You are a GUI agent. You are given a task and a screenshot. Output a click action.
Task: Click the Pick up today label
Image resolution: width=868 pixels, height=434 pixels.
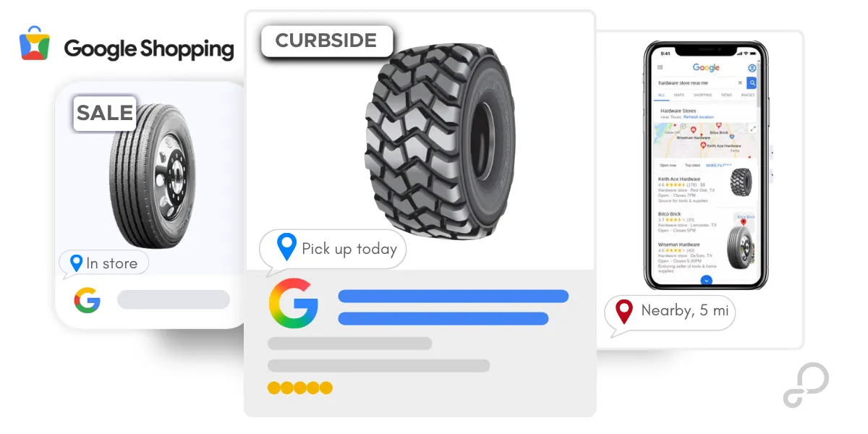point(349,249)
